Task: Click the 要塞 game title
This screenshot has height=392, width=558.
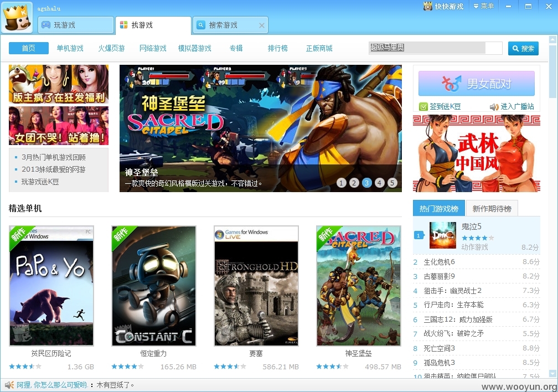Action: tap(256, 353)
